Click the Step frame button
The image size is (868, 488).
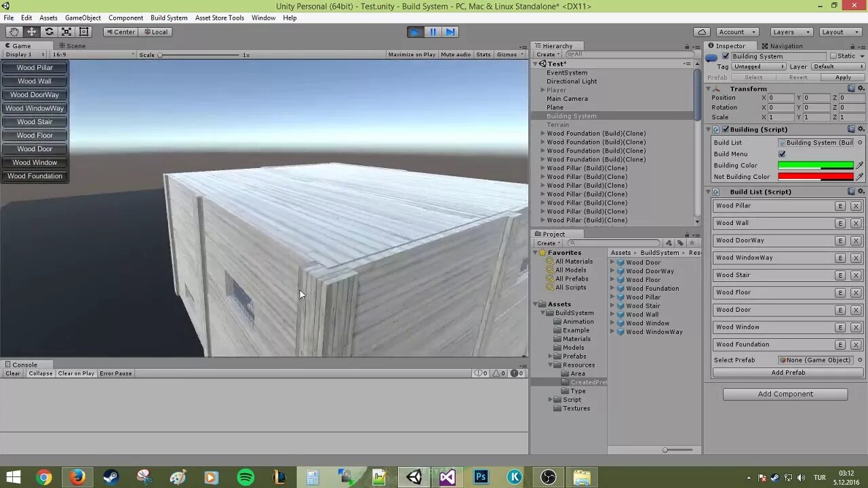click(x=450, y=32)
